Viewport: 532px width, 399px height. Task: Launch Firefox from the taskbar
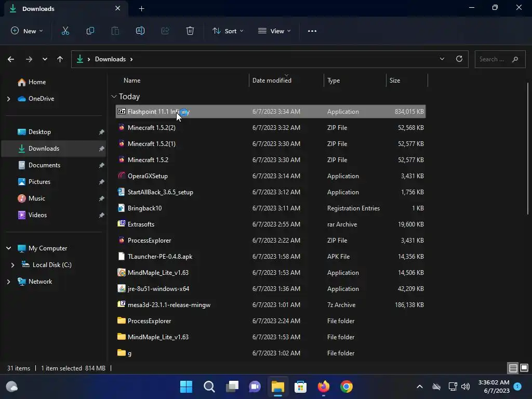click(323, 387)
